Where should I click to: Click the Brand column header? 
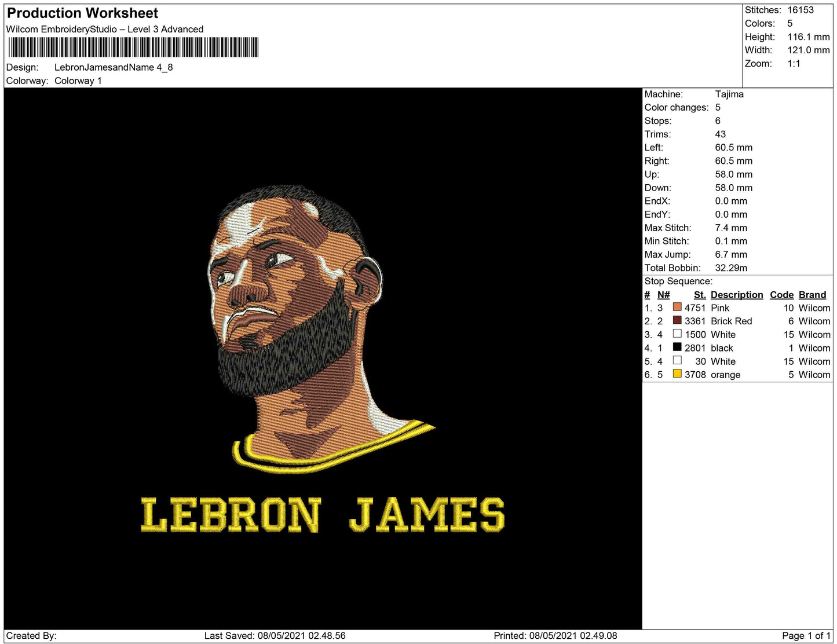click(x=812, y=294)
